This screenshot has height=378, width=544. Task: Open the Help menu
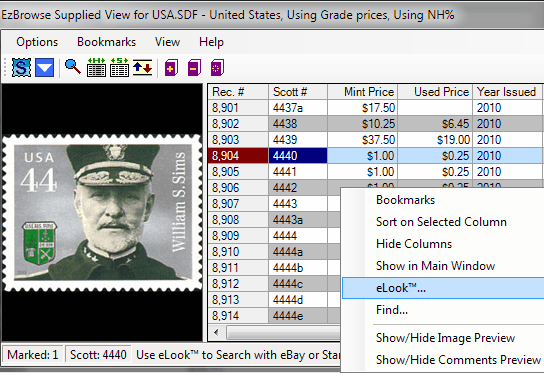tap(211, 42)
